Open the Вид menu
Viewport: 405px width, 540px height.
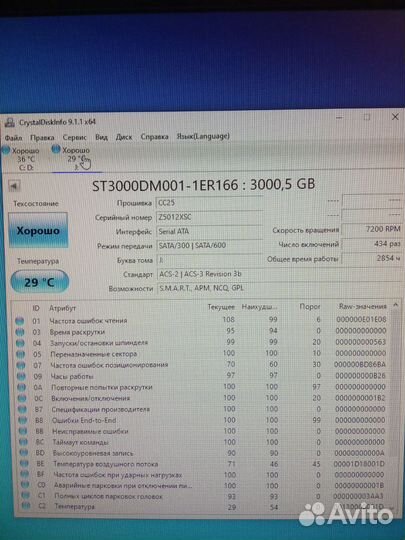coord(101,137)
